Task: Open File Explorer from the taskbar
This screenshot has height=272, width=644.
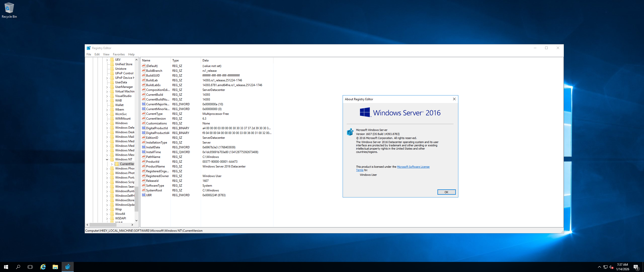Action: 55,267
